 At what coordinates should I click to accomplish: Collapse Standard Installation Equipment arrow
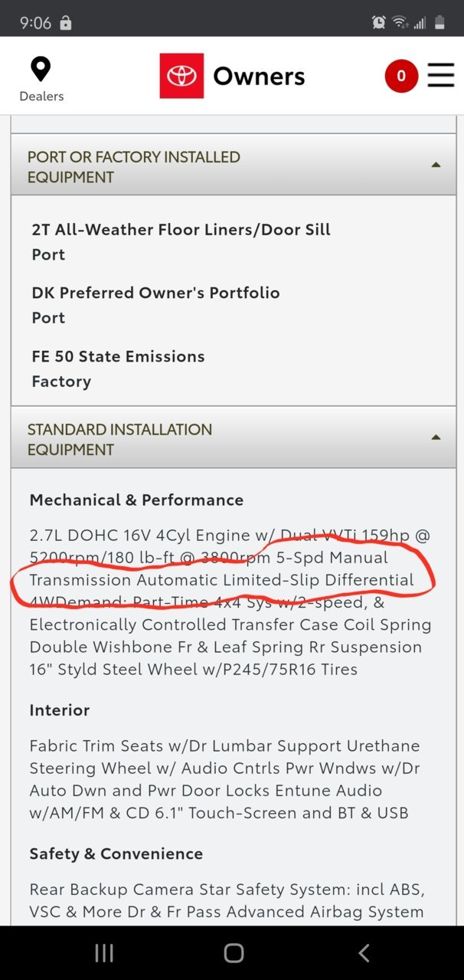436,438
